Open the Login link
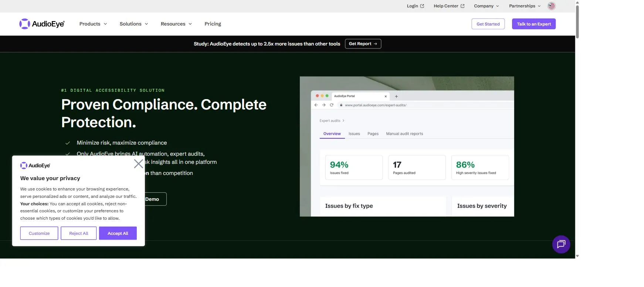The image size is (644, 287). click(x=415, y=6)
